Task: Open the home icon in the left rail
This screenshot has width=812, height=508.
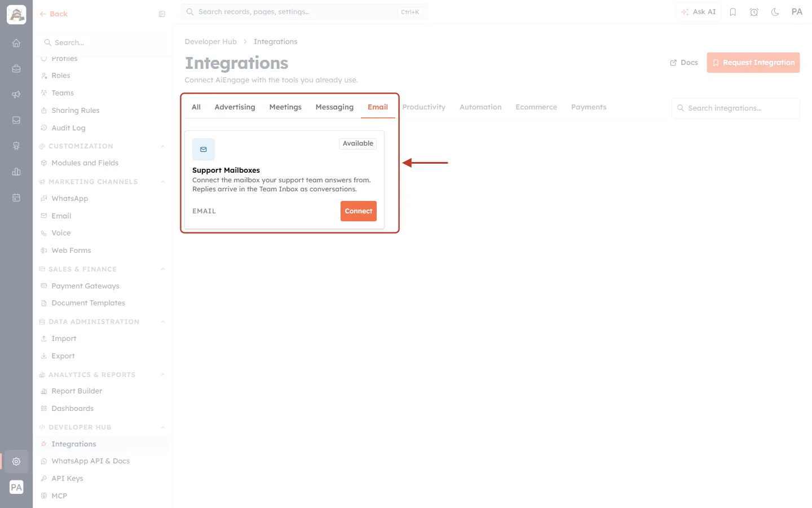Action: click(x=16, y=43)
